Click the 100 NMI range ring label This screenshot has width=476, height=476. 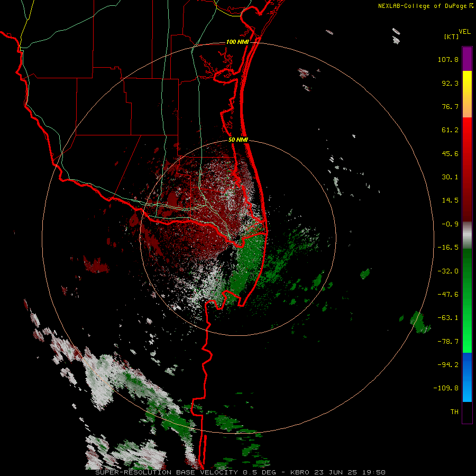coord(237,42)
